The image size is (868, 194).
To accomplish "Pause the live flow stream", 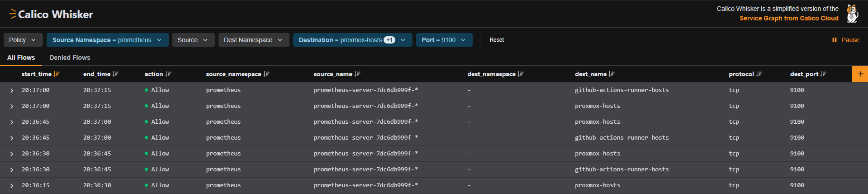I will pos(845,40).
